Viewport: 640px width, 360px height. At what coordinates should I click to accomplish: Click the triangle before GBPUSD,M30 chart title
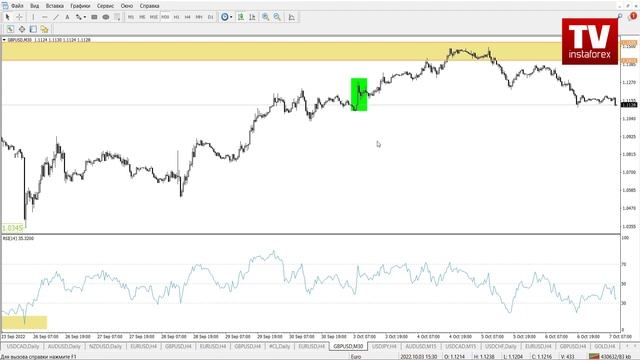coord(4,40)
